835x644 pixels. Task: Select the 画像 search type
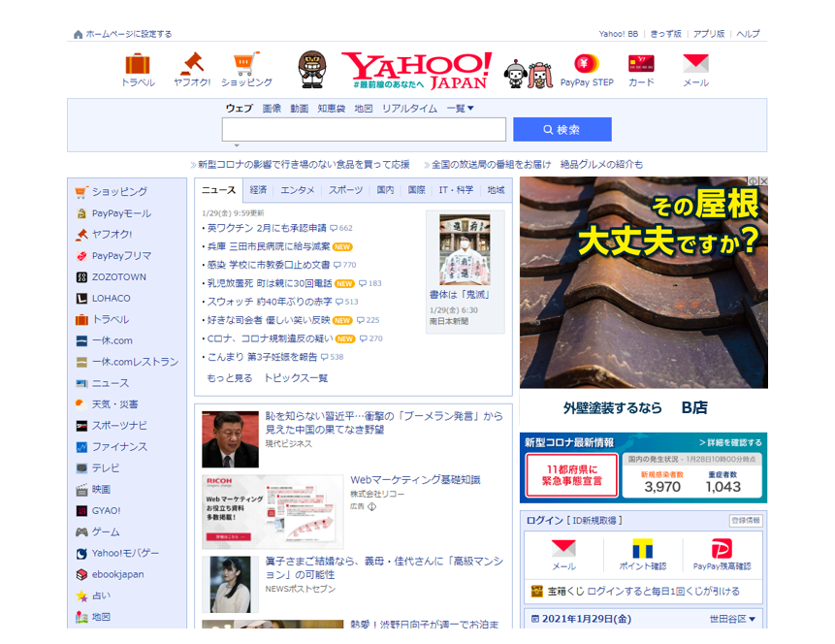tap(272, 109)
